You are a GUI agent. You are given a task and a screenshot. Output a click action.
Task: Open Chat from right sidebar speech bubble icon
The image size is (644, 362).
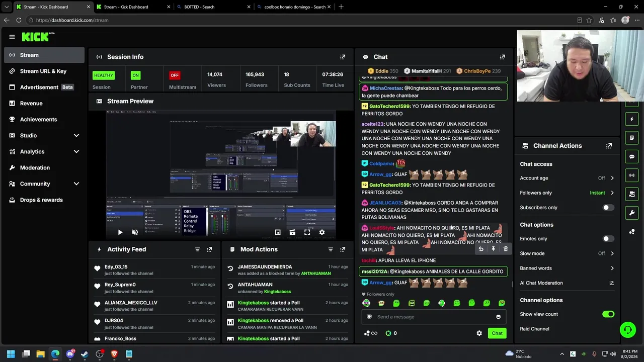pyautogui.click(x=632, y=157)
